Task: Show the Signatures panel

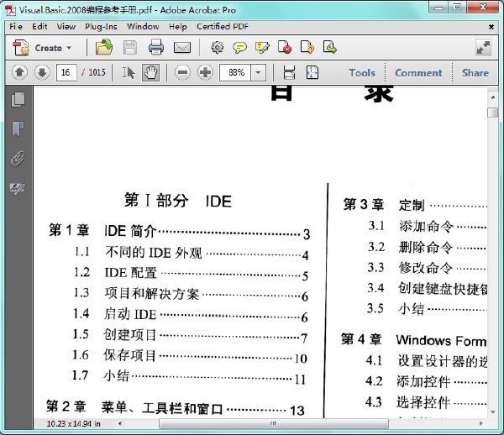Action: click(x=18, y=188)
